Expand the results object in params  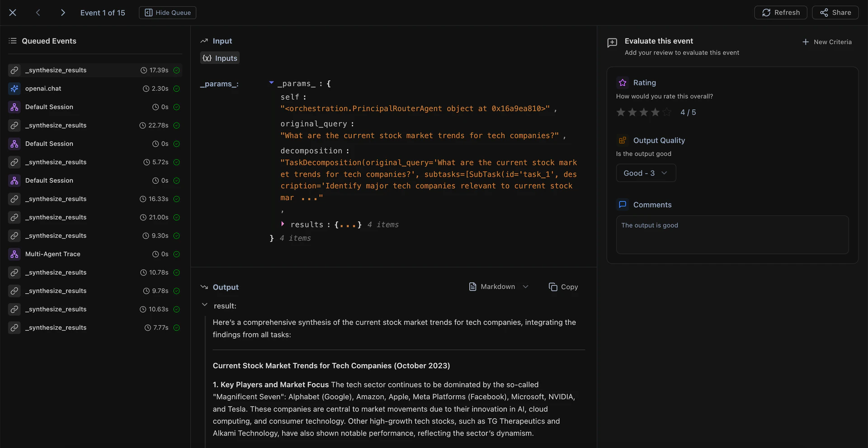pyautogui.click(x=283, y=224)
